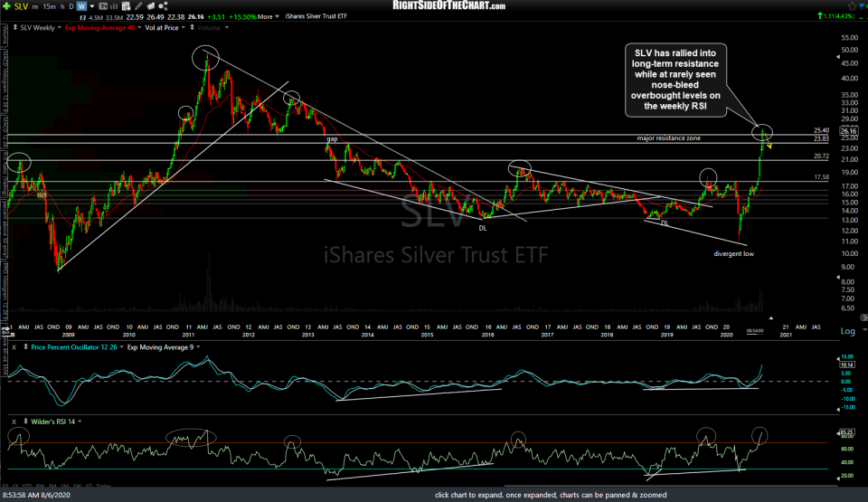Select the 'm' minute timeframe

pyautogui.click(x=35, y=6)
